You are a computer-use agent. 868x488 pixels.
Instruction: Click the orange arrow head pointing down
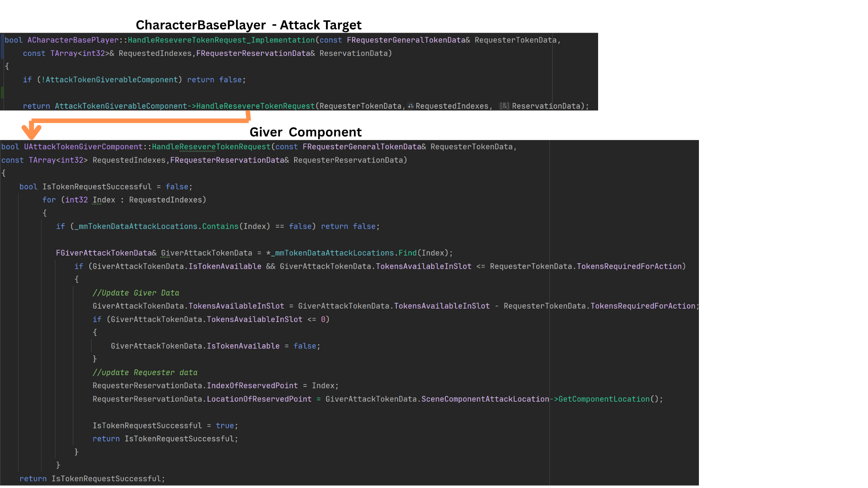(x=31, y=132)
